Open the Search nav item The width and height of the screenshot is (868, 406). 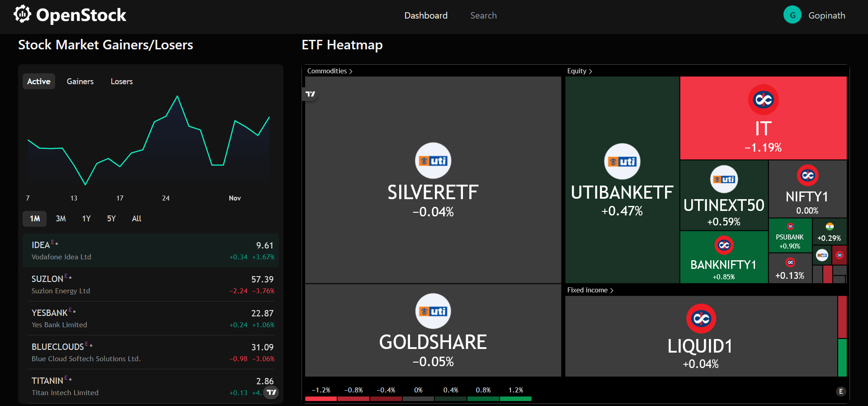point(483,15)
